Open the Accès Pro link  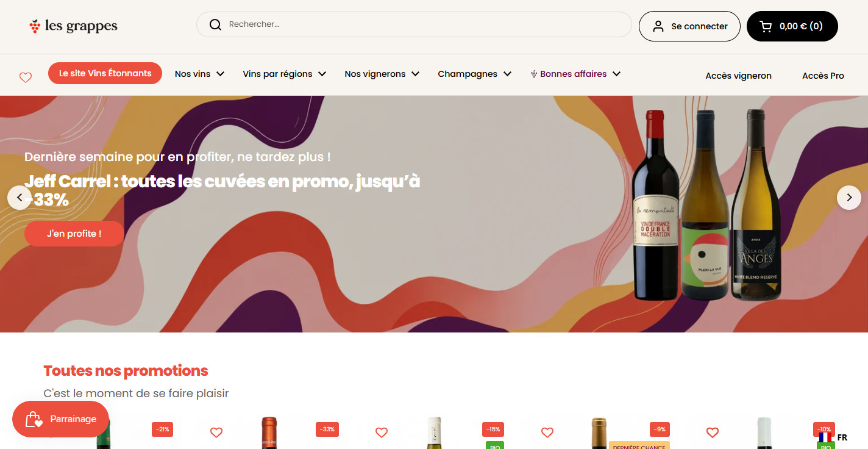[823, 76]
